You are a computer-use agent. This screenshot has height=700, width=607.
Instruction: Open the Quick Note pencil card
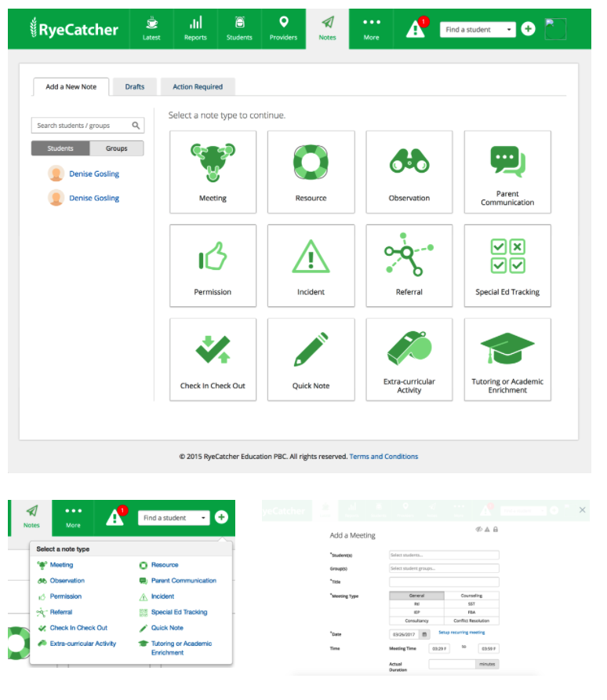(311, 359)
